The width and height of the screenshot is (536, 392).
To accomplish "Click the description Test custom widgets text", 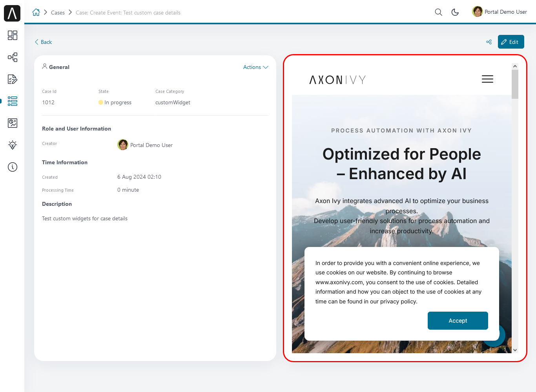I will pos(85,218).
